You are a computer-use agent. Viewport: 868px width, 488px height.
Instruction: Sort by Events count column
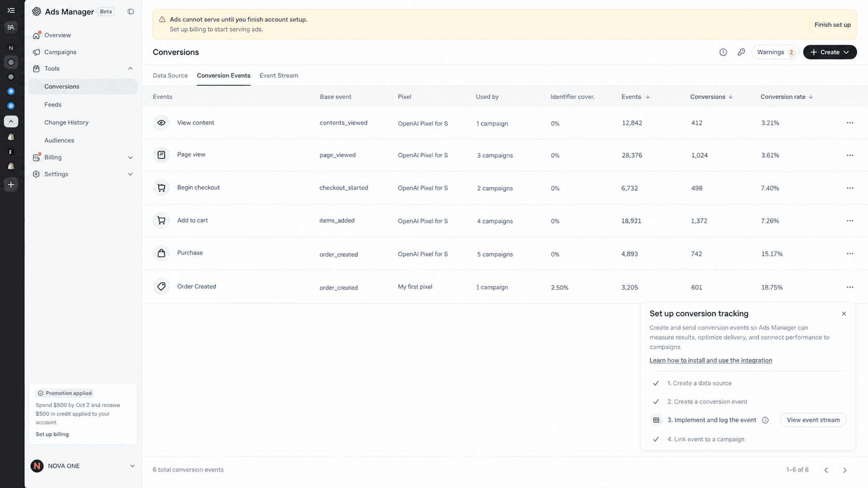coord(636,97)
